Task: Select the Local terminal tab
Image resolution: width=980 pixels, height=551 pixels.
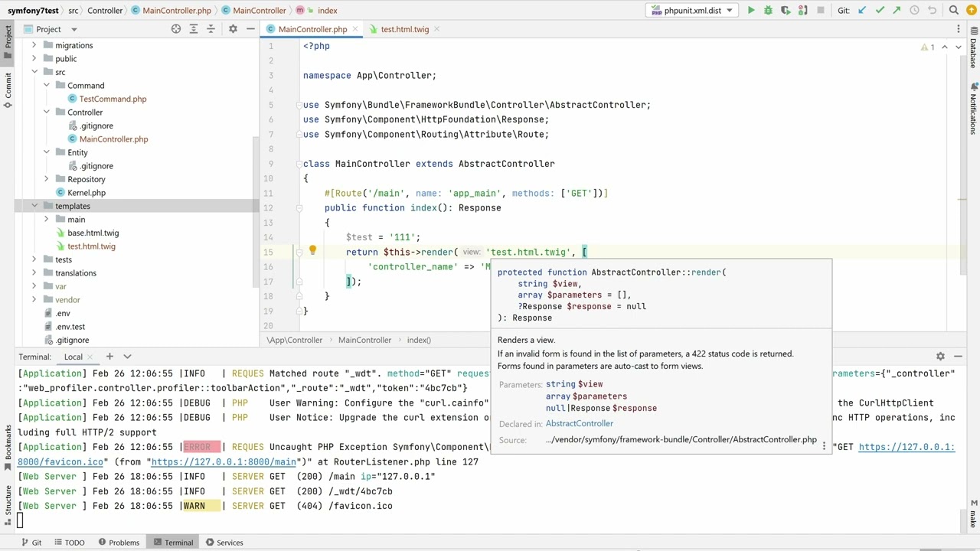Action: [73, 357]
